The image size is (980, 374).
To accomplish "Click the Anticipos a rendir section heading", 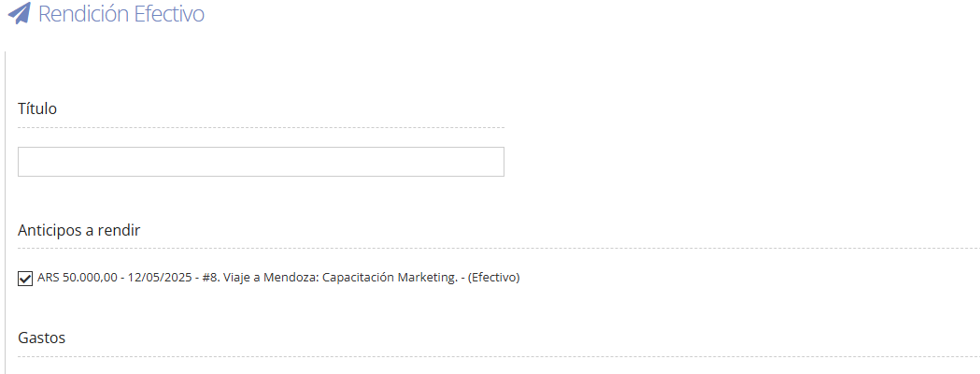I will 79,230.
